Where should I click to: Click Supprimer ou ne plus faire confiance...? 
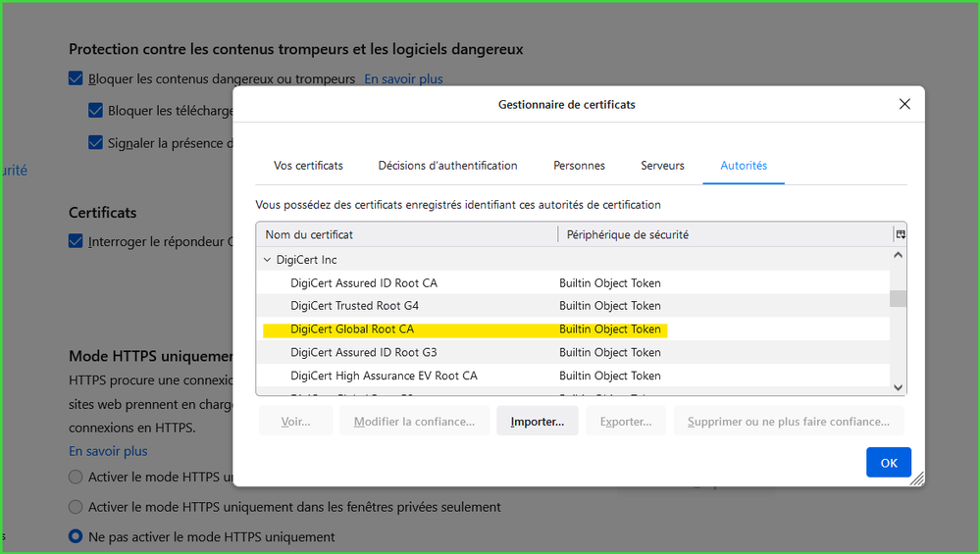[x=788, y=422]
